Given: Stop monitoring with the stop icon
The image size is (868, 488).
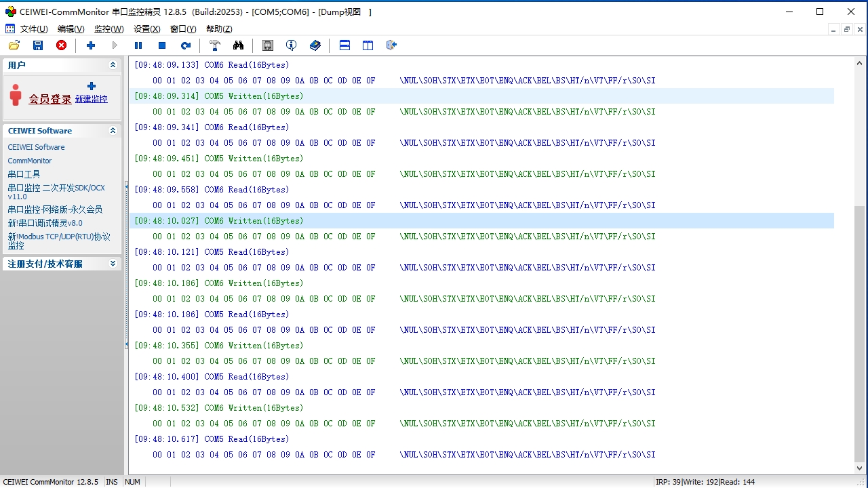Looking at the screenshot, I should (162, 45).
